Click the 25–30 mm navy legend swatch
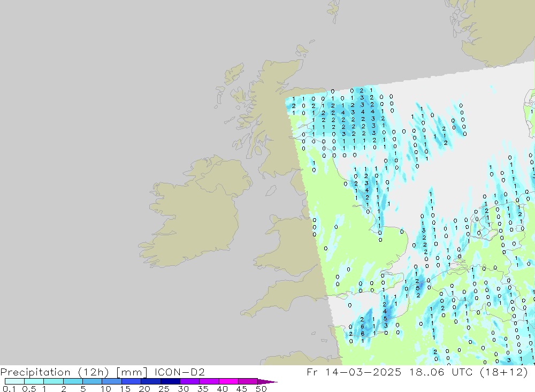Image resolution: width=535 pixels, height=392 pixels. 170,381
